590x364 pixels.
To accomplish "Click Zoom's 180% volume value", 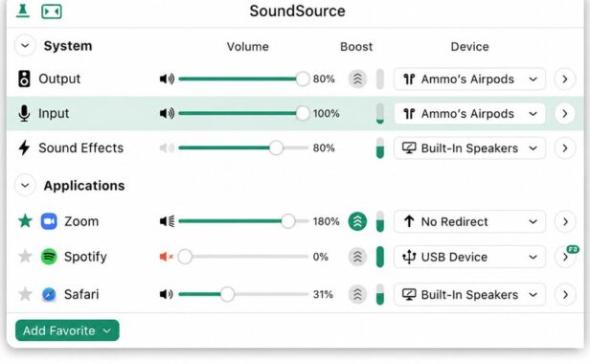I will point(326,221).
